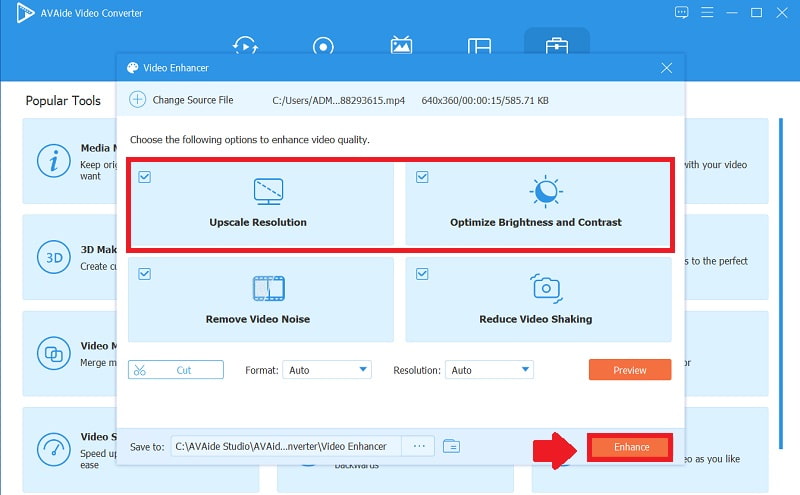800x495 pixels.
Task: Click the 3D Maker icon
Action: pos(54,257)
